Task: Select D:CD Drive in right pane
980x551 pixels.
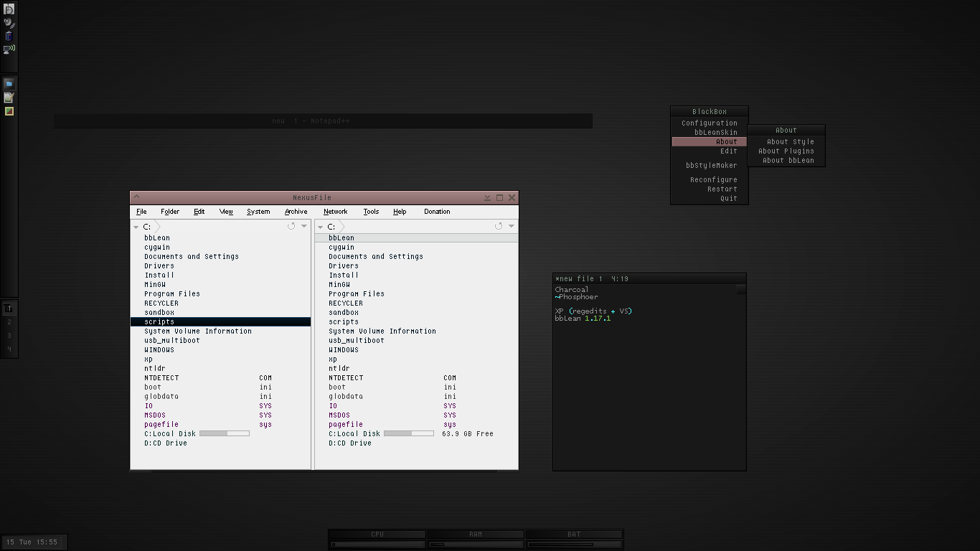Action: point(416,443)
